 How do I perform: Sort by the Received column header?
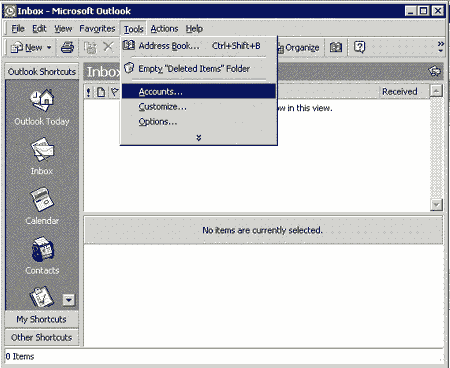coord(404,91)
